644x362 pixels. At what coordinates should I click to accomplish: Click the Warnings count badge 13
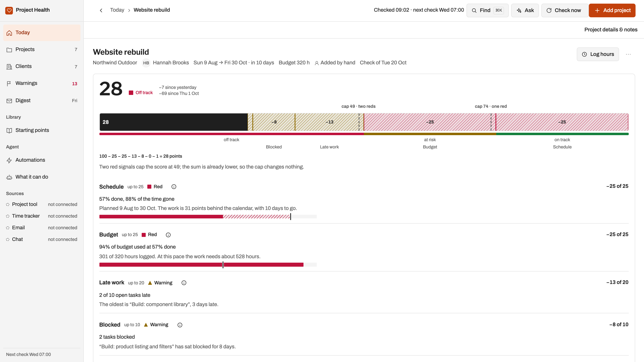click(x=74, y=84)
